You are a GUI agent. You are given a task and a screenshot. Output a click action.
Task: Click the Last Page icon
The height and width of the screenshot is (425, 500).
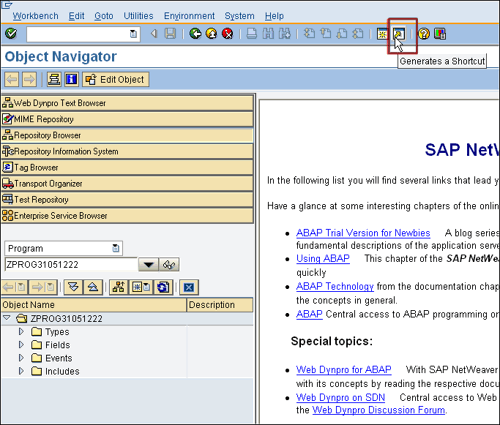pos(358,34)
